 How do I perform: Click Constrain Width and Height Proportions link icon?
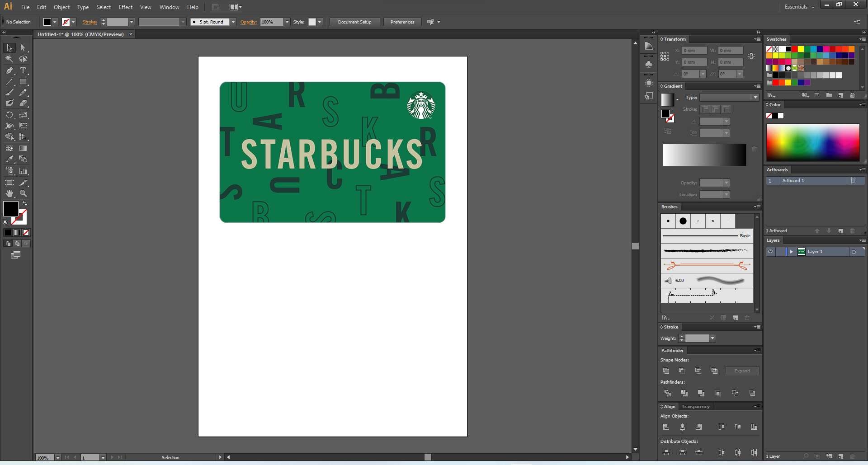point(751,56)
